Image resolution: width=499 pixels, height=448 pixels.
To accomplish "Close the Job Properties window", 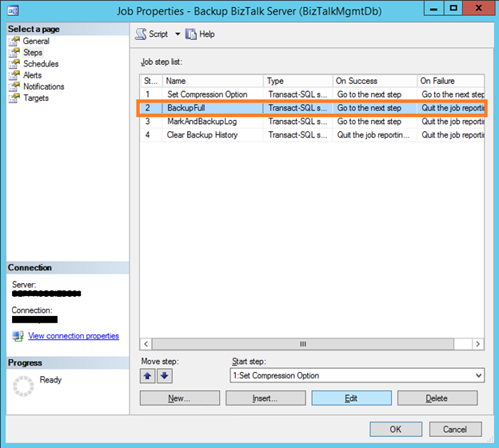I will 478,8.
